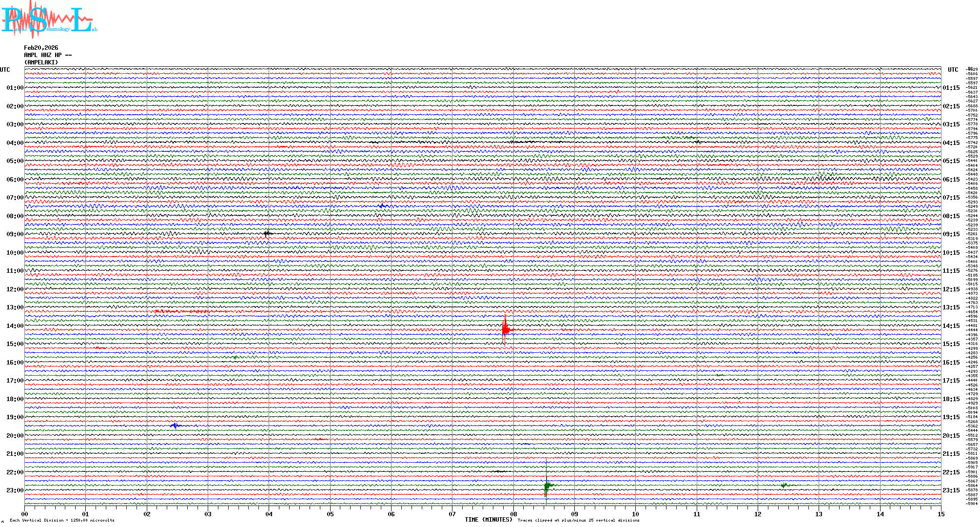Click the 08 minute tick label

tap(513, 514)
